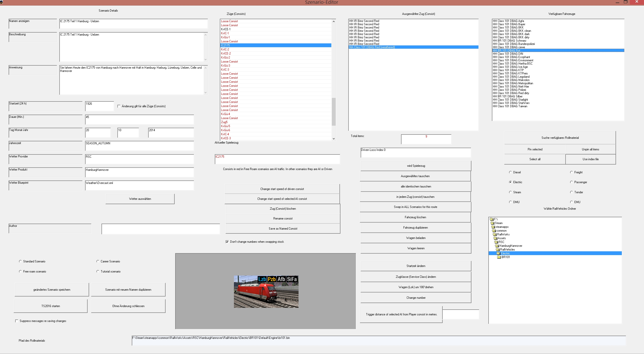Choose the Career Scenario option
This screenshot has width=644, height=354.
click(x=98, y=261)
